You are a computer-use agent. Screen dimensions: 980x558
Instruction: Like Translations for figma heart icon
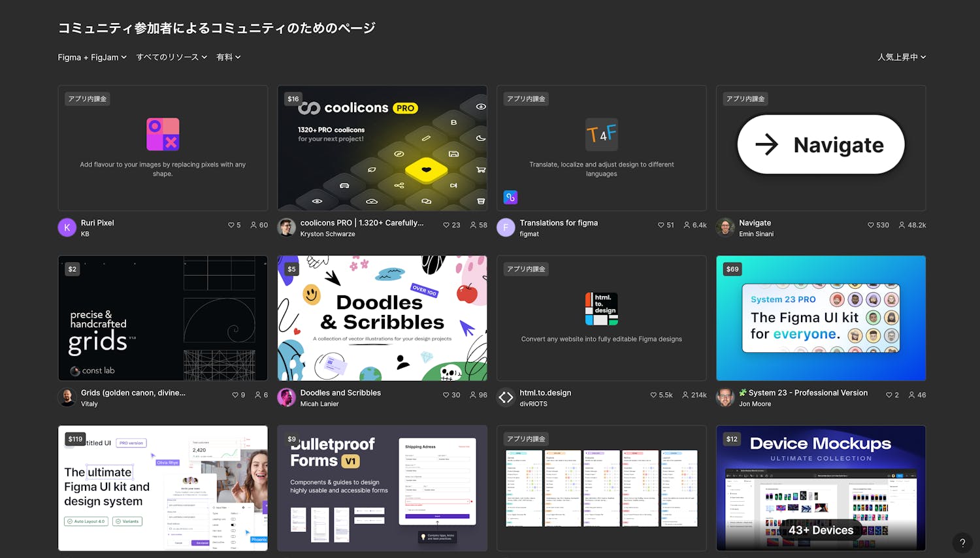(x=661, y=225)
